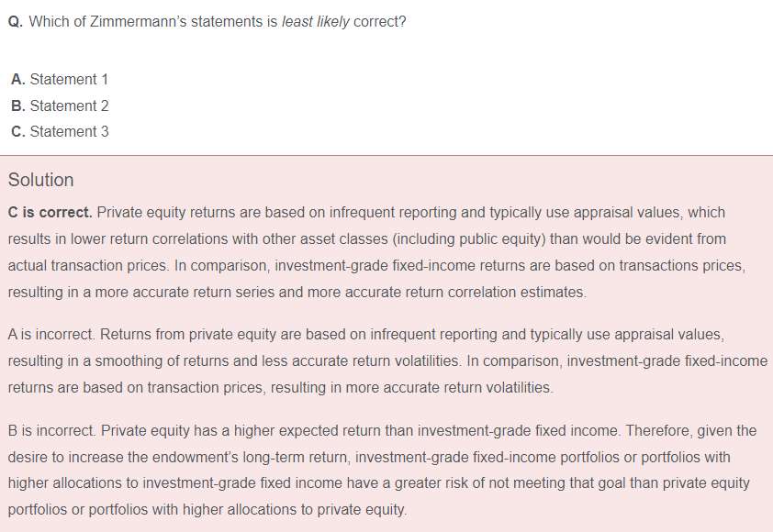Click the line beginning "results in lower return correlations"
The image size is (773, 532).
pyautogui.click(x=367, y=238)
